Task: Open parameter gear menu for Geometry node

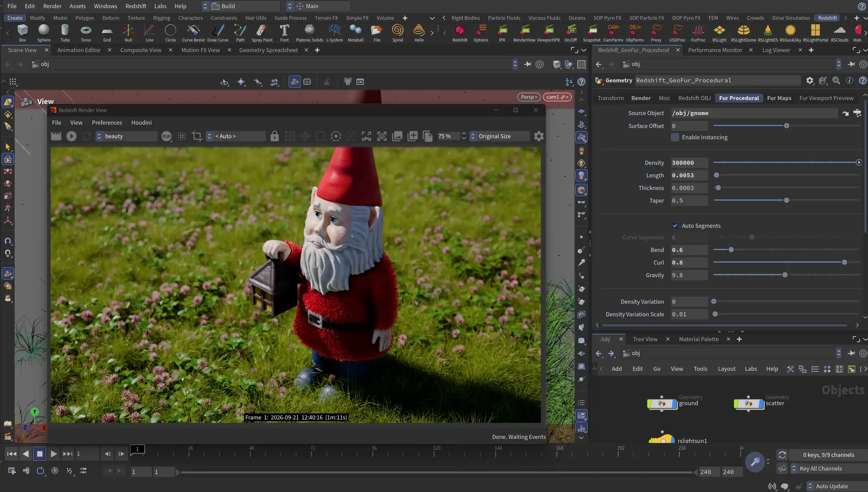Action: 810,80
